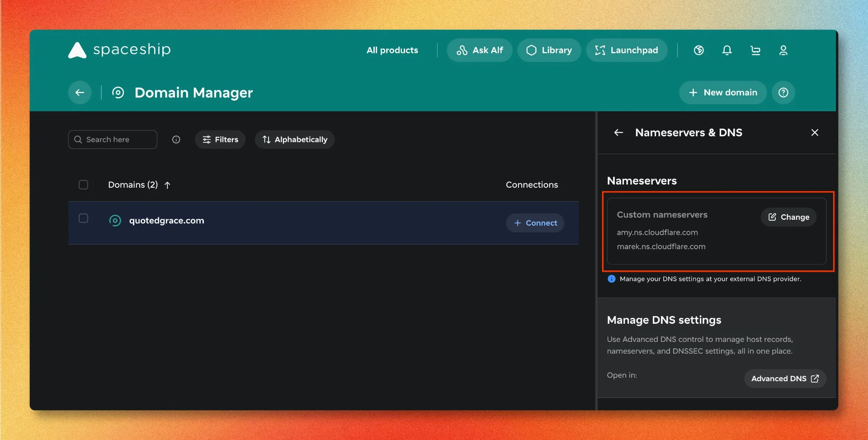868x440 pixels.
Task: Open the currency selector icon
Action: (x=699, y=50)
